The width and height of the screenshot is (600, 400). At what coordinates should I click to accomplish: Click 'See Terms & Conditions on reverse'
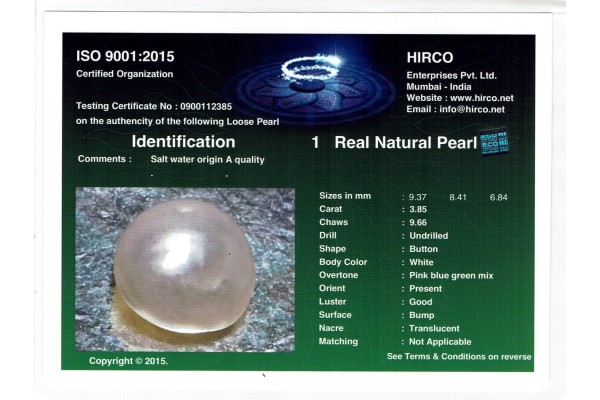pos(459,357)
